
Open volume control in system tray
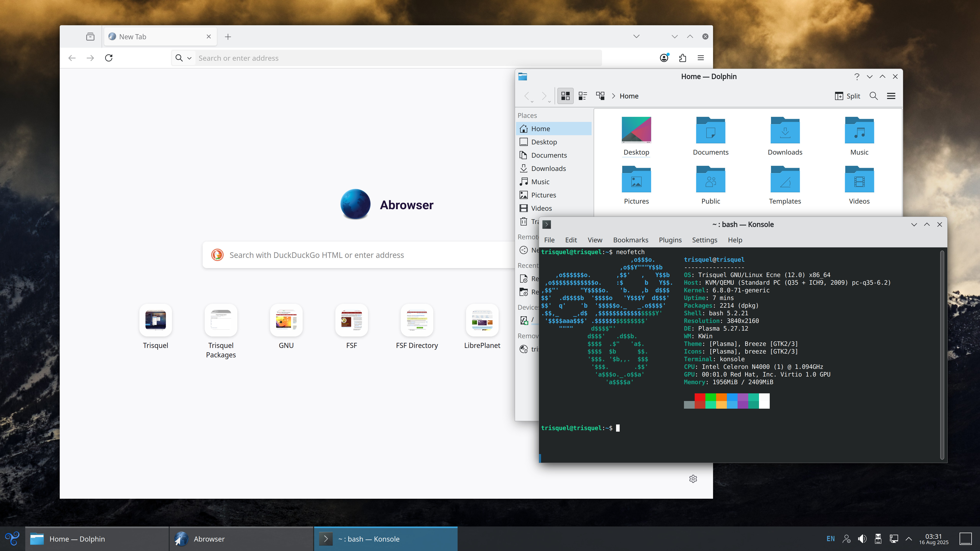click(x=862, y=539)
